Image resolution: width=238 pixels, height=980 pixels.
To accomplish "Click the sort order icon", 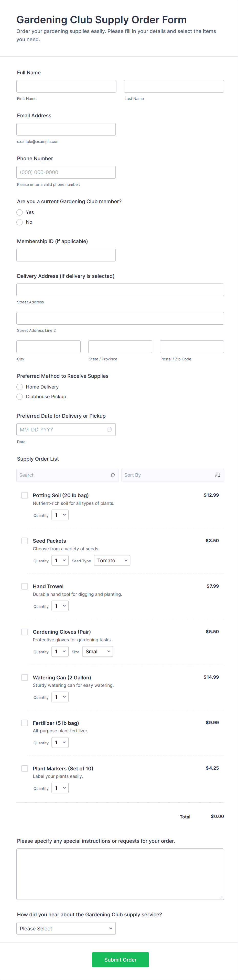I will 218,475.
